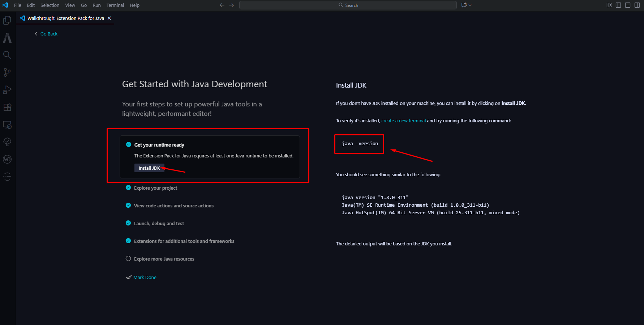Open the View menu
This screenshot has width=644, height=325.
(70, 5)
